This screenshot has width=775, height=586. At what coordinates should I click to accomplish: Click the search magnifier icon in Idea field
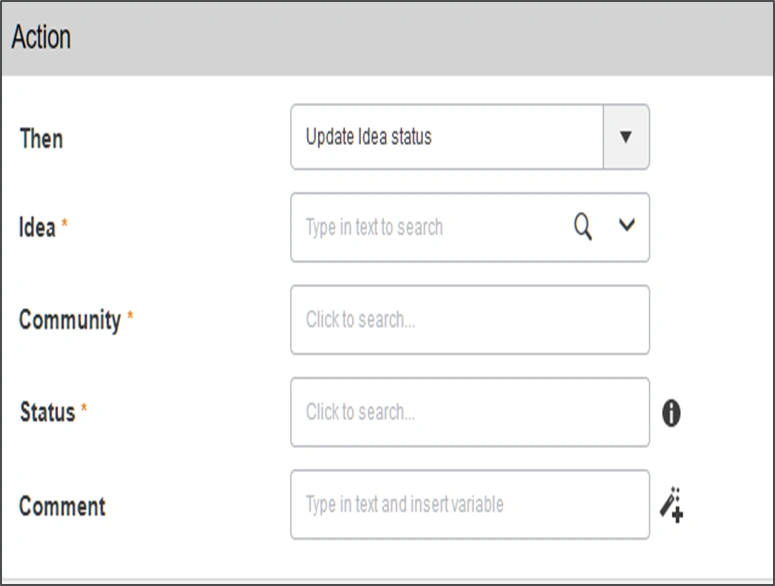tap(583, 227)
